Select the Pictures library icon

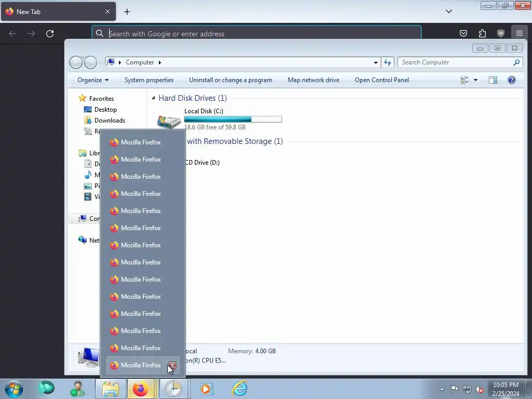[x=88, y=186]
